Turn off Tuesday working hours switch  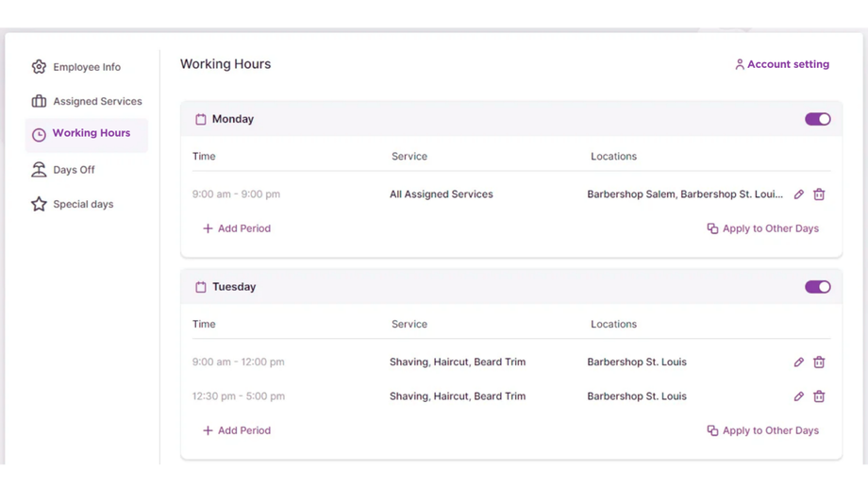click(x=817, y=287)
